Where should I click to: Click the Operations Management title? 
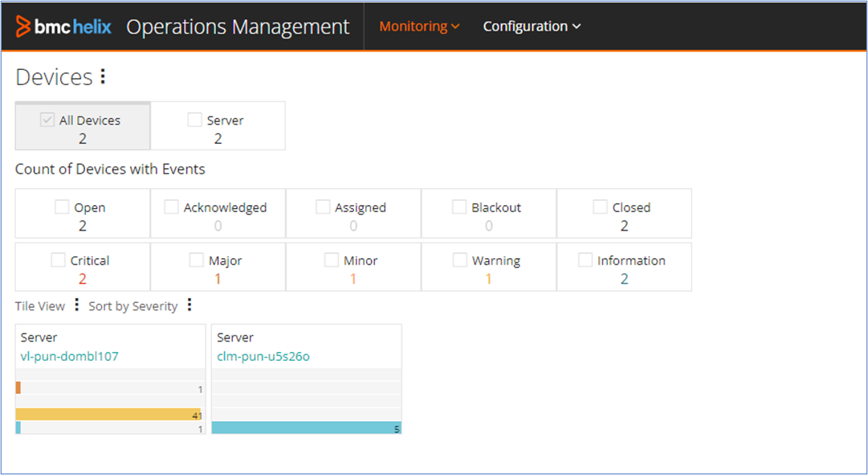click(238, 27)
